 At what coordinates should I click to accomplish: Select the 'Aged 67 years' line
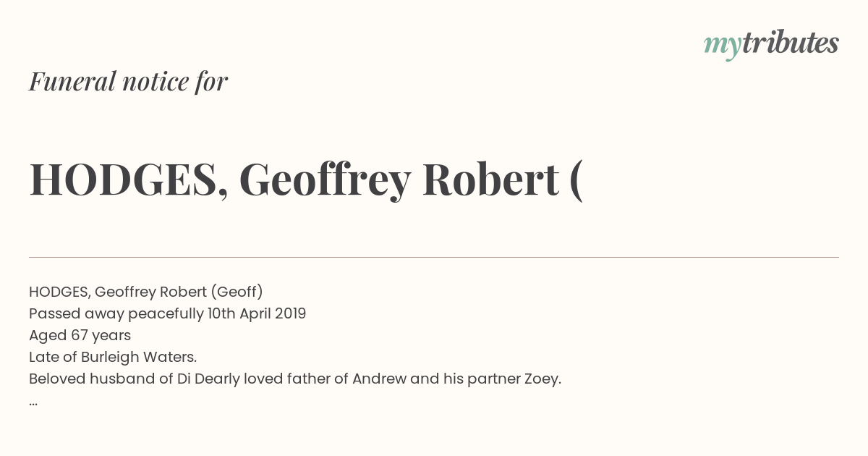[x=80, y=336]
